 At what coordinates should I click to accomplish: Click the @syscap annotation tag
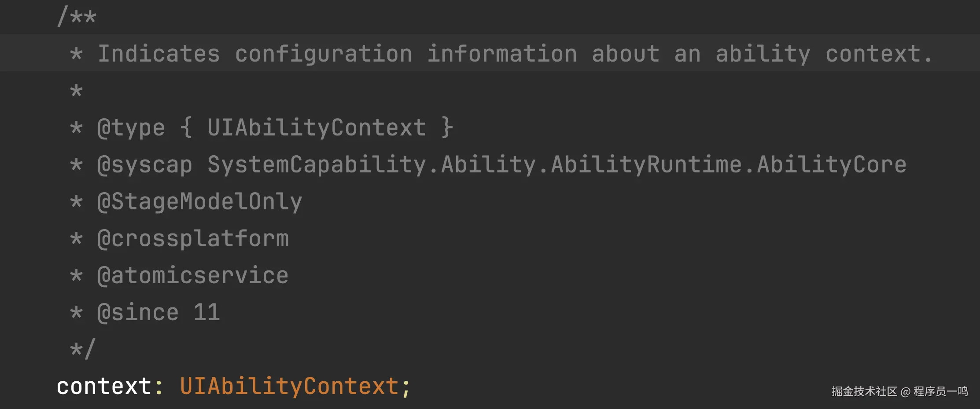(x=144, y=165)
